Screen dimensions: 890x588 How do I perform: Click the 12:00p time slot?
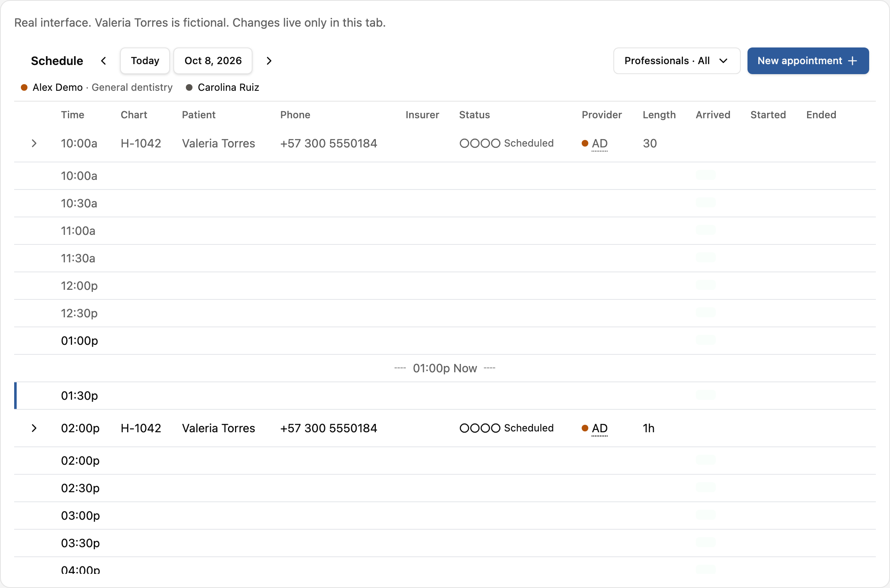click(x=445, y=286)
